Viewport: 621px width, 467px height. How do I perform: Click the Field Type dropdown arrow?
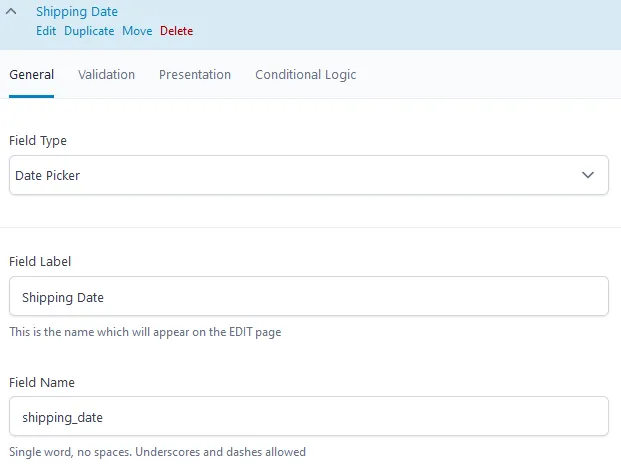(x=588, y=175)
